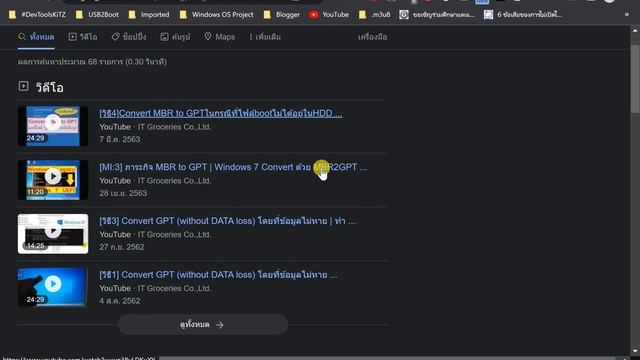Open the ขอเชิญร่วมศึกษา bookmark

point(437,15)
